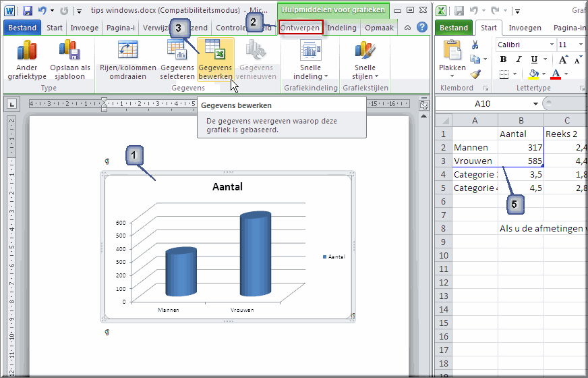Click the Copy icon in Excel
Viewport: 588px width, 378px height.
(475, 59)
